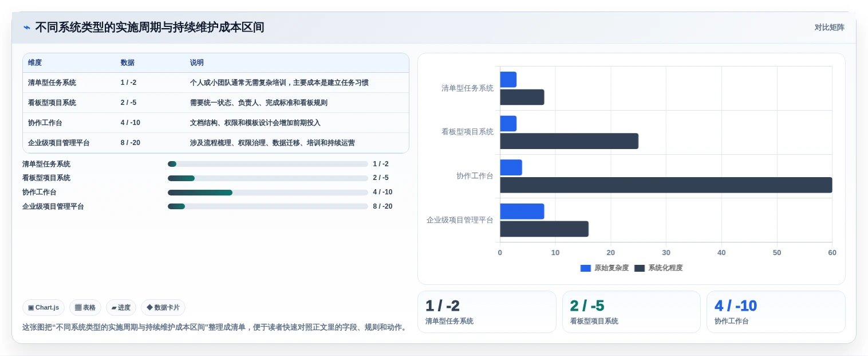Viewport: 868px width, 356px height.
Task: Click x-axis tick label 60
Action: point(832,253)
